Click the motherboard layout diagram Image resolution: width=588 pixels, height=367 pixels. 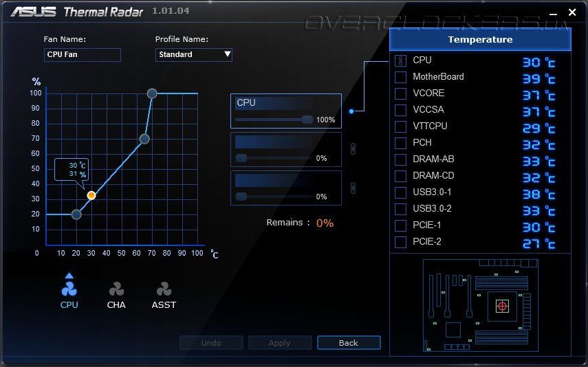coord(481,305)
